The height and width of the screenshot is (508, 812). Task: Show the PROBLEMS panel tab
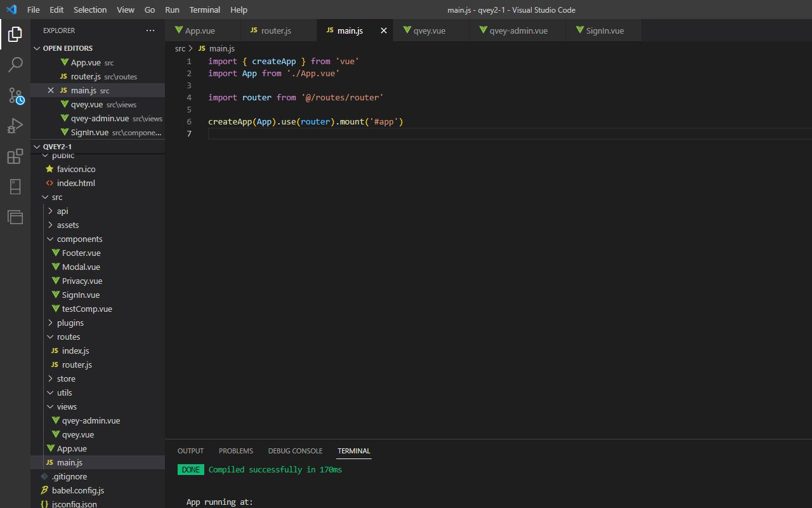pos(236,451)
